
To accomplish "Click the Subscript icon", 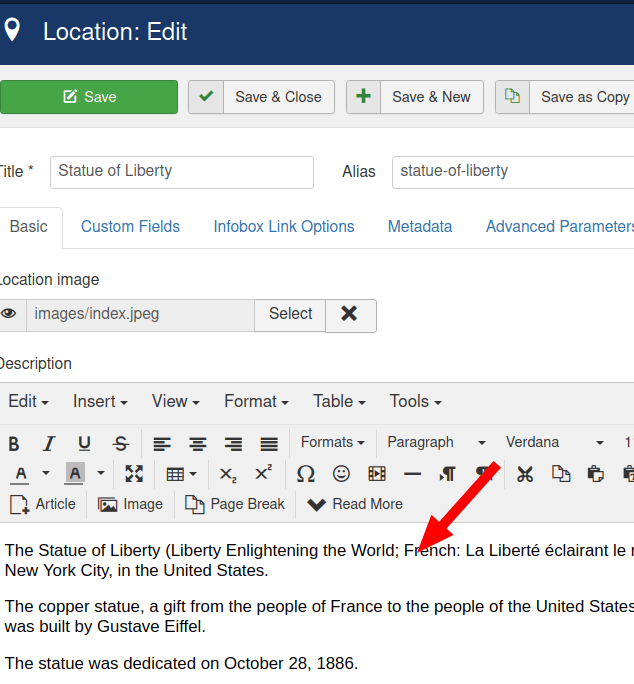I will (x=228, y=474).
